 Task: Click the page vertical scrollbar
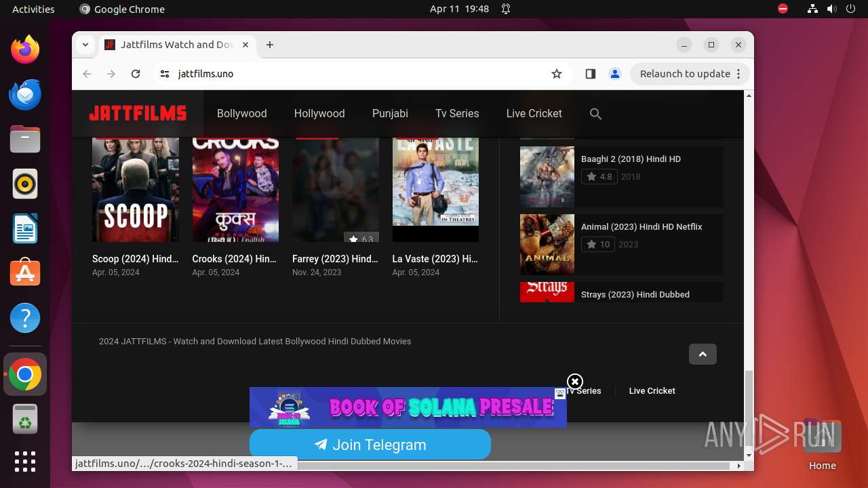[x=749, y=409]
